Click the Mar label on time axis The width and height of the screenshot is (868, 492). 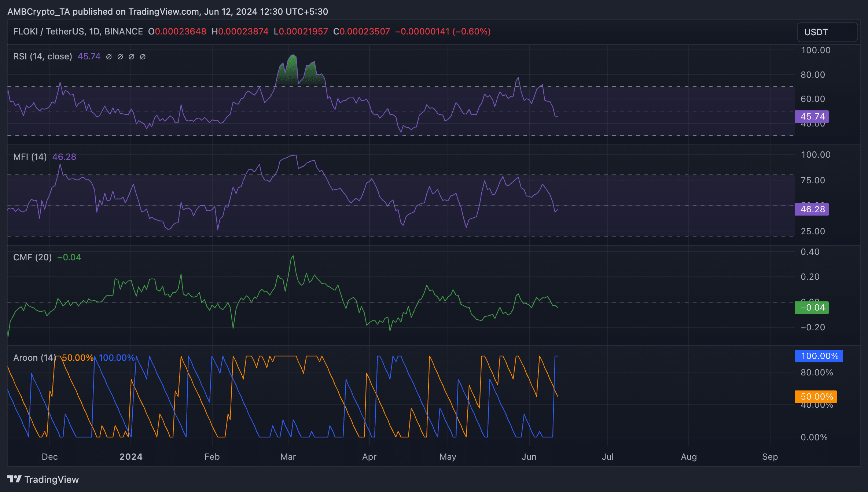[288, 457]
